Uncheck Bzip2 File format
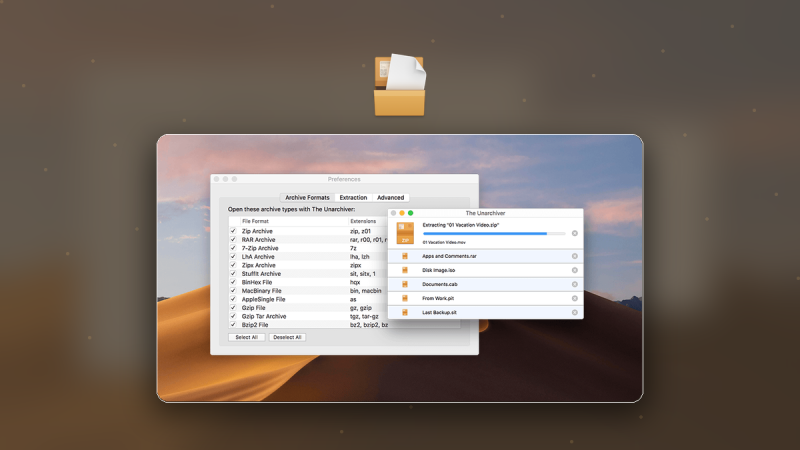This screenshot has height=450, width=800. coord(233,324)
